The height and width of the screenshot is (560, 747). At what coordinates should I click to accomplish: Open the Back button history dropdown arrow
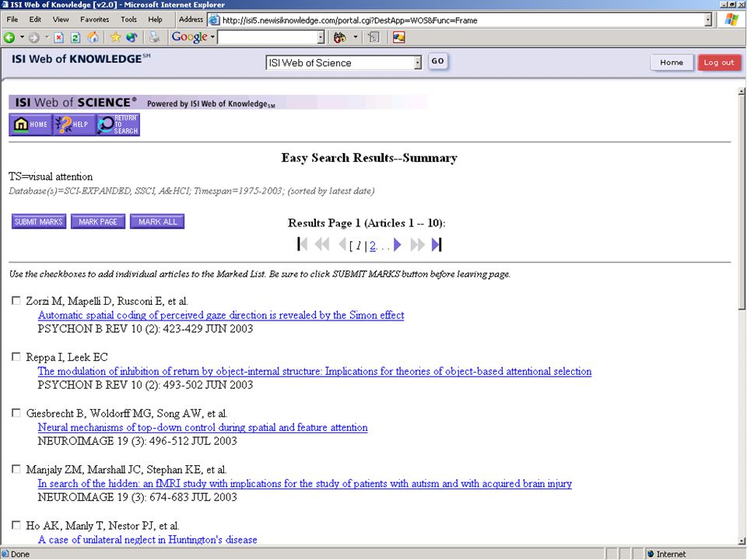tap(22, 37)
